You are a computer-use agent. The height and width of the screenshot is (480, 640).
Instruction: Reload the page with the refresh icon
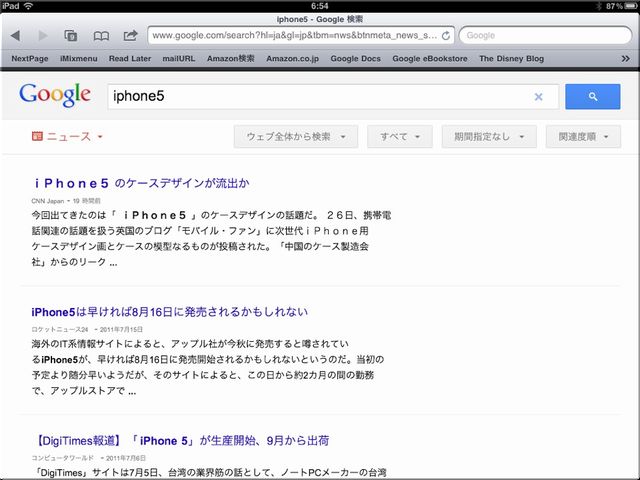(x=446, y=36)
